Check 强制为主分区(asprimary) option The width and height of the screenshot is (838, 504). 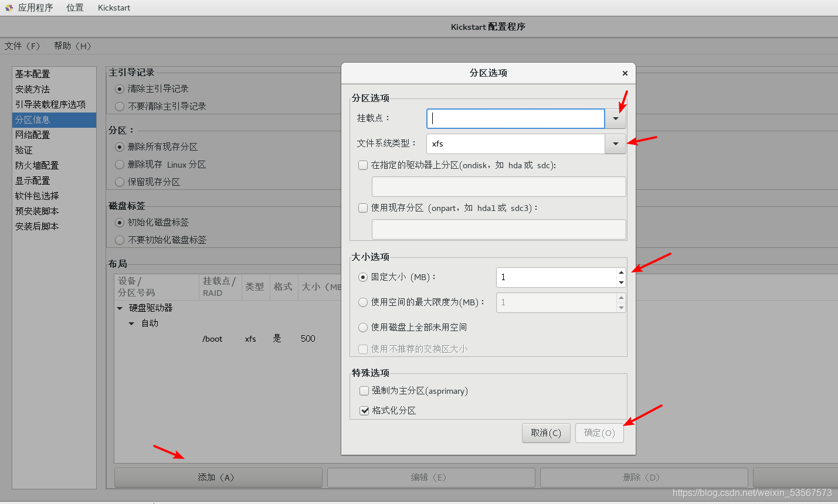[364, 391]
